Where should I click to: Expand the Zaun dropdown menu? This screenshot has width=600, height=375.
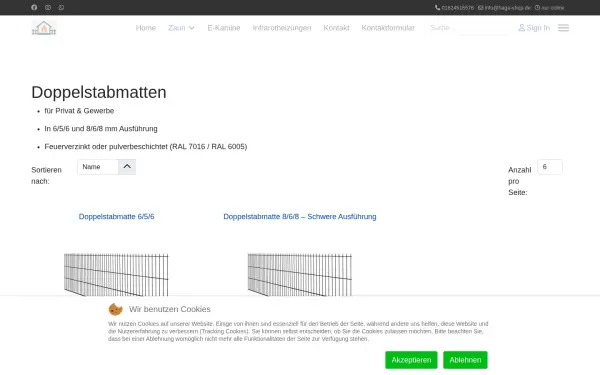point(181,28)
